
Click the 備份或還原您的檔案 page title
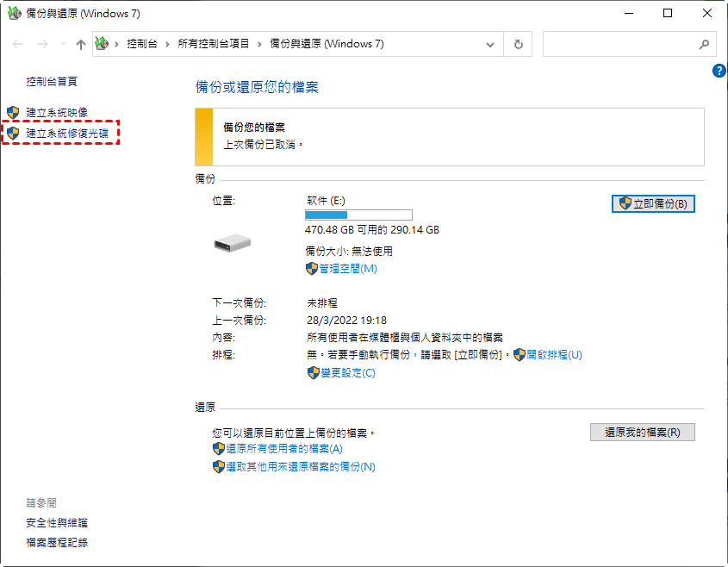point(257,87)
